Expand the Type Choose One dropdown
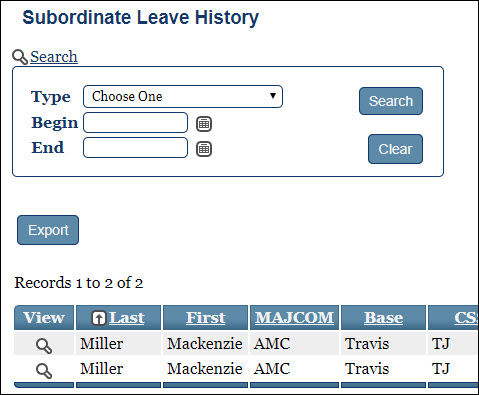The image size is (479, 395). [x=183, y=96]
